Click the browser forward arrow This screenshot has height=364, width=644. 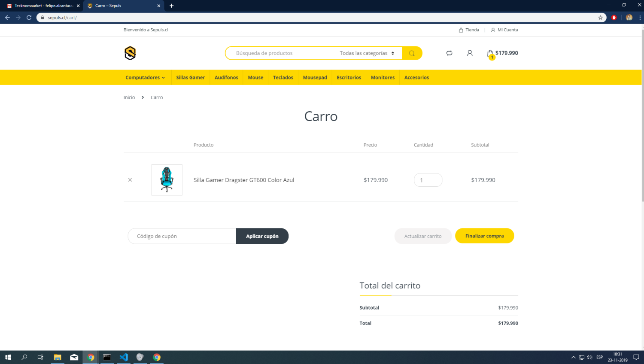point(18,18)
